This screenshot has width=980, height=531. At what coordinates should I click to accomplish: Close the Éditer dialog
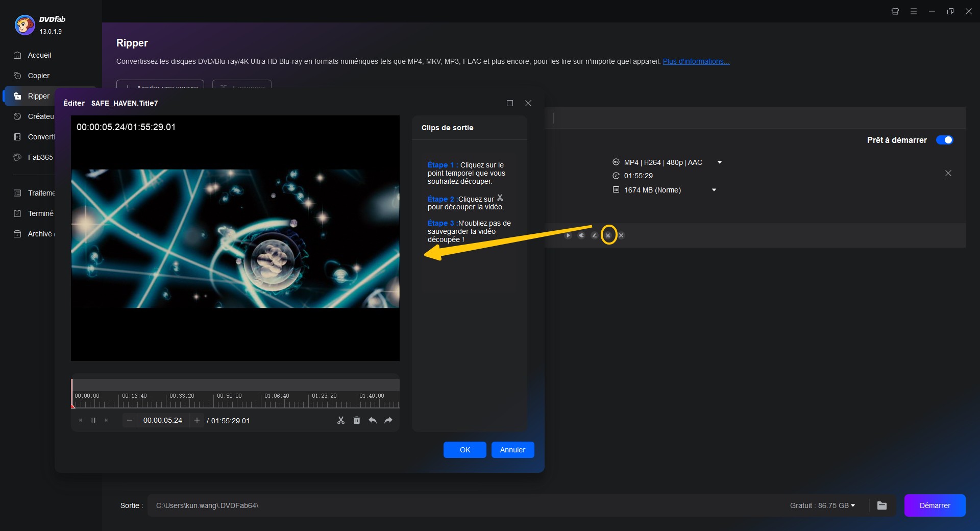coord(528,103)
